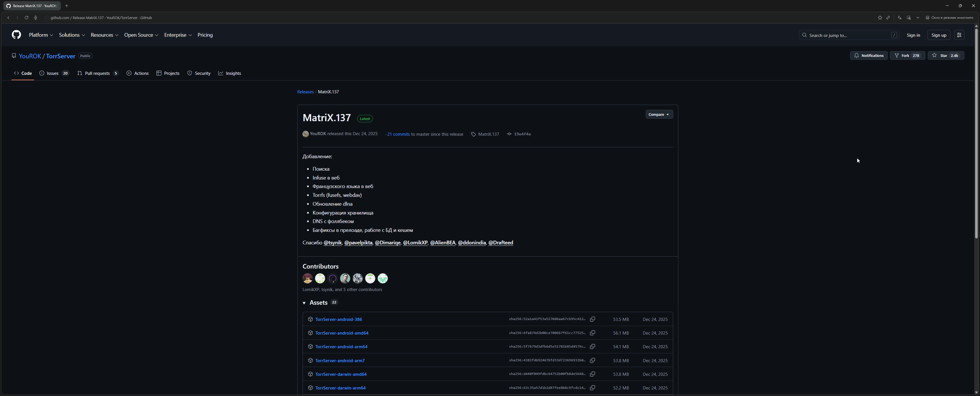Viewport: 980px width, 396px height.
Task: Download the TorrServer-android-arm7 asset
Action: (x=340, y=360)
